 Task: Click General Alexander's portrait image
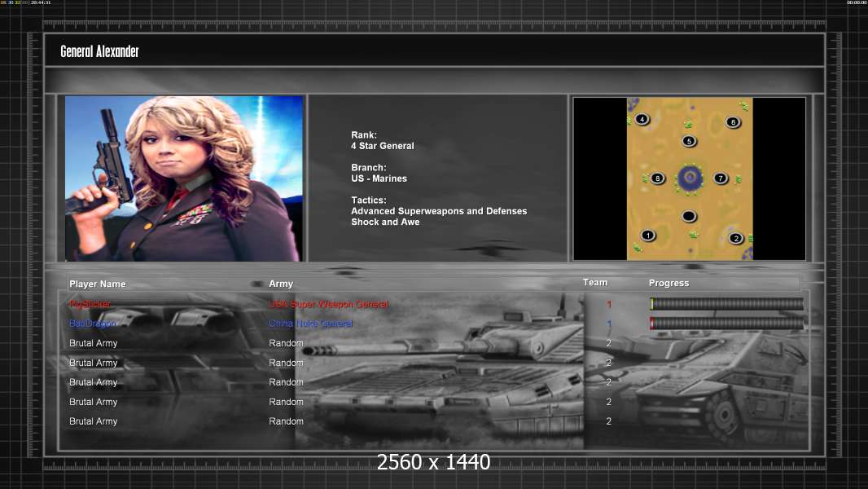click(x=184, y=178)
